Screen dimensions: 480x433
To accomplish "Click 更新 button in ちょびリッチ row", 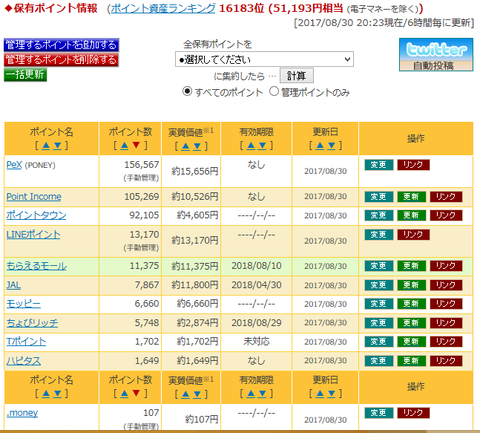I will point(411,323).
